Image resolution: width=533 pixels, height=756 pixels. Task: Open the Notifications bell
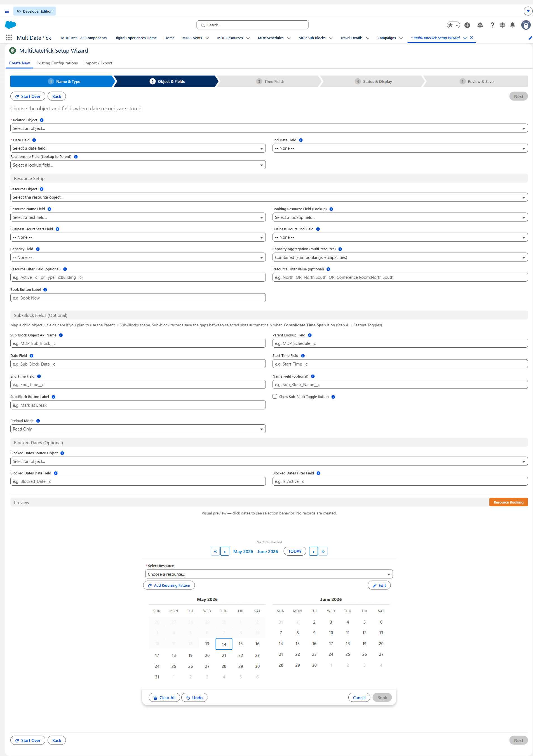513,25
